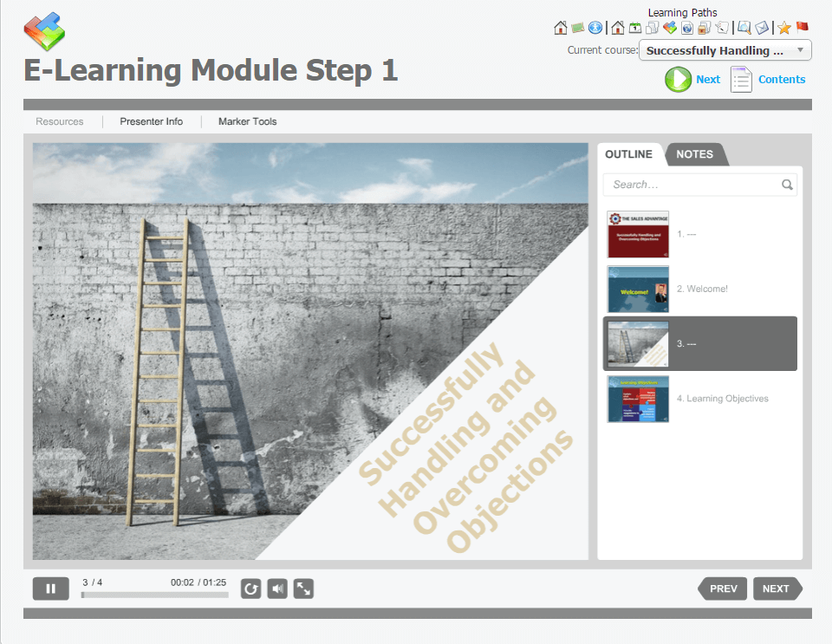The image size is (832, 644).
Task: Click the "4. Learning Objectives" outline label
Action: 722,399
